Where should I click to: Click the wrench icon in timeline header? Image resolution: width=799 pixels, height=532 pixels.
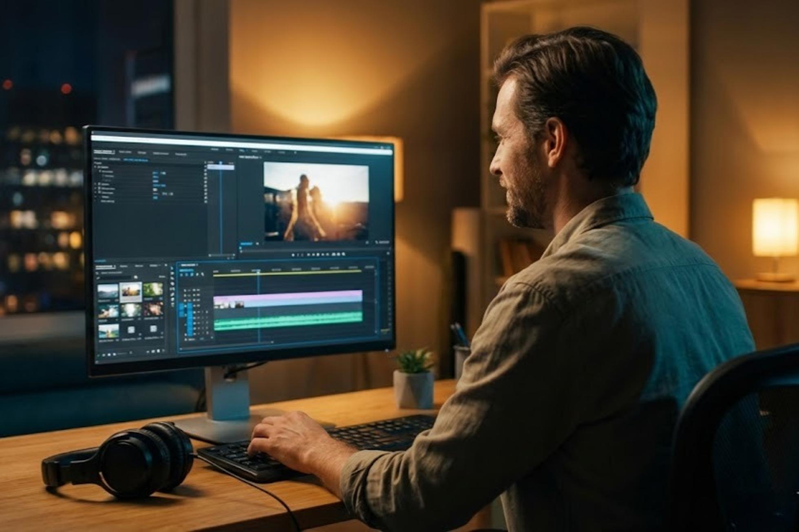203,275
